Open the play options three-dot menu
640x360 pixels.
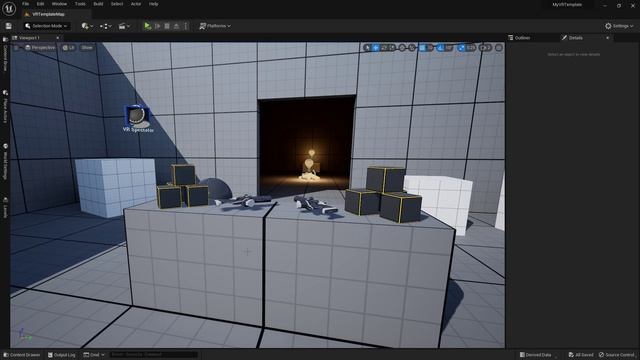[x=186, y=26]
